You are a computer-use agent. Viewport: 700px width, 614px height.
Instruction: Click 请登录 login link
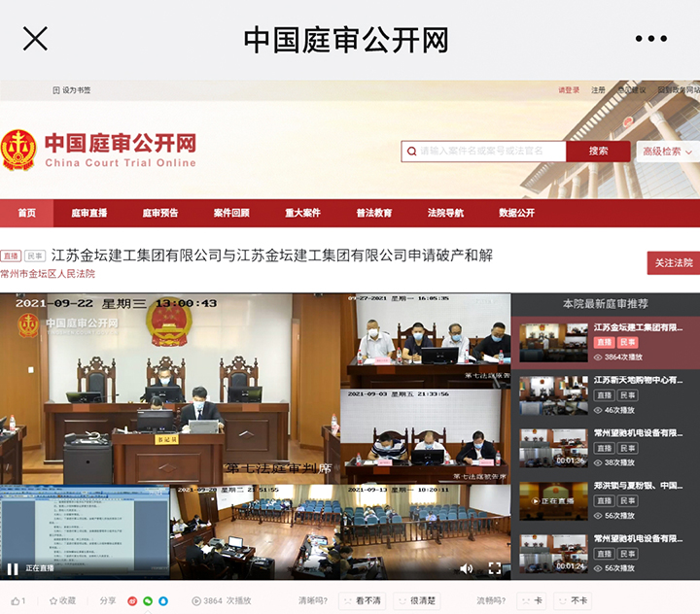569,90
